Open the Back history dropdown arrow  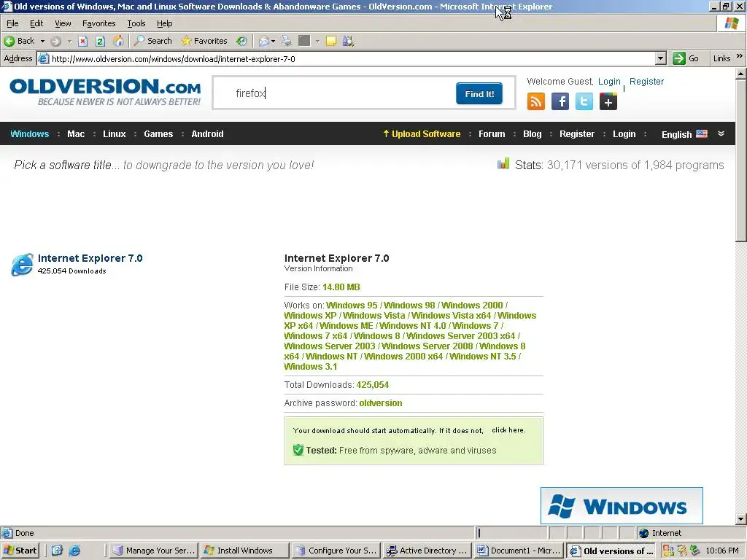[42, 41]
